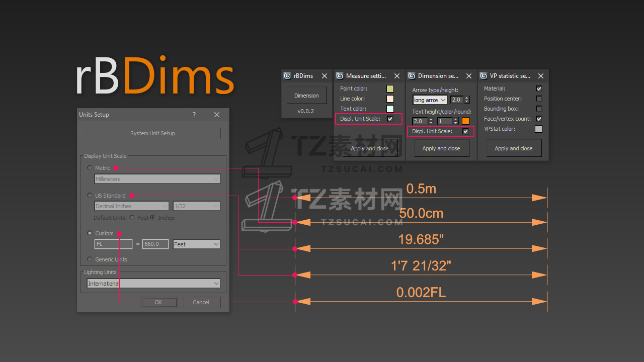
Task: Click the 19.685" dimension label
Action: (421, 239)
